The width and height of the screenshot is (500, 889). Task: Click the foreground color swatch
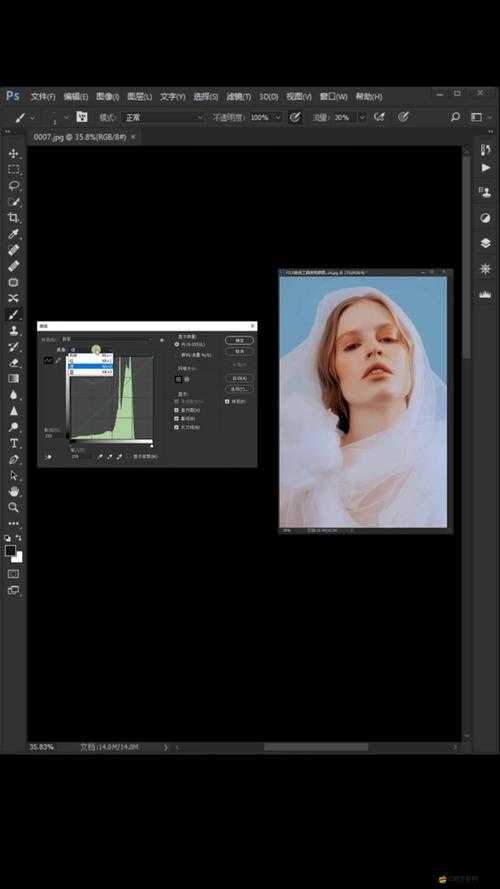click(x=10, y=551)
